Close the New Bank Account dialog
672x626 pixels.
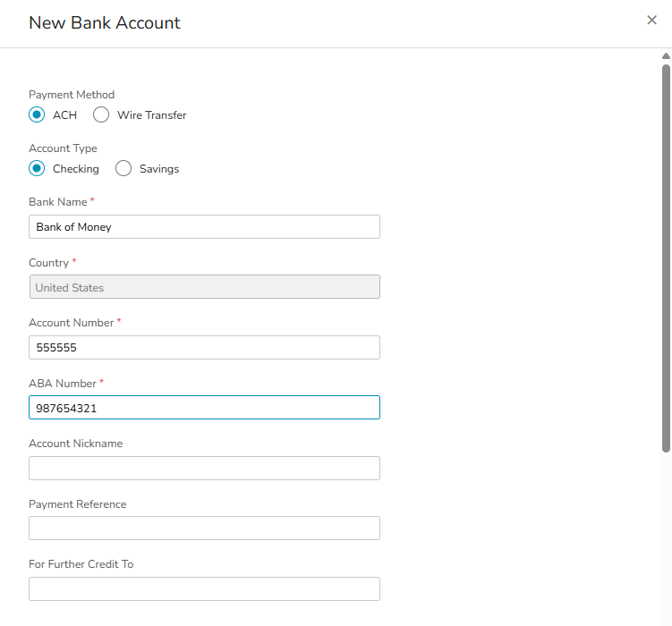pyautogui.click(x=651, y=21)
